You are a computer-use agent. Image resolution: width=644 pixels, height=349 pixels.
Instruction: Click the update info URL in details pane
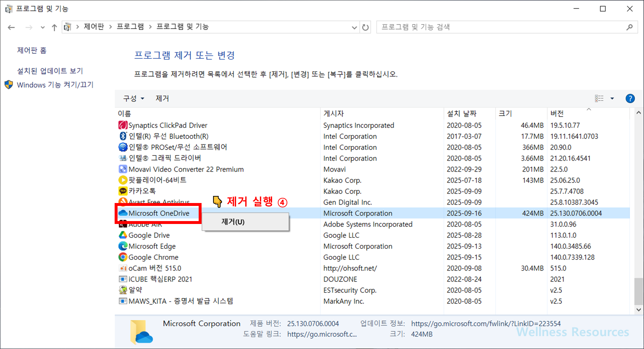point(486,324)
